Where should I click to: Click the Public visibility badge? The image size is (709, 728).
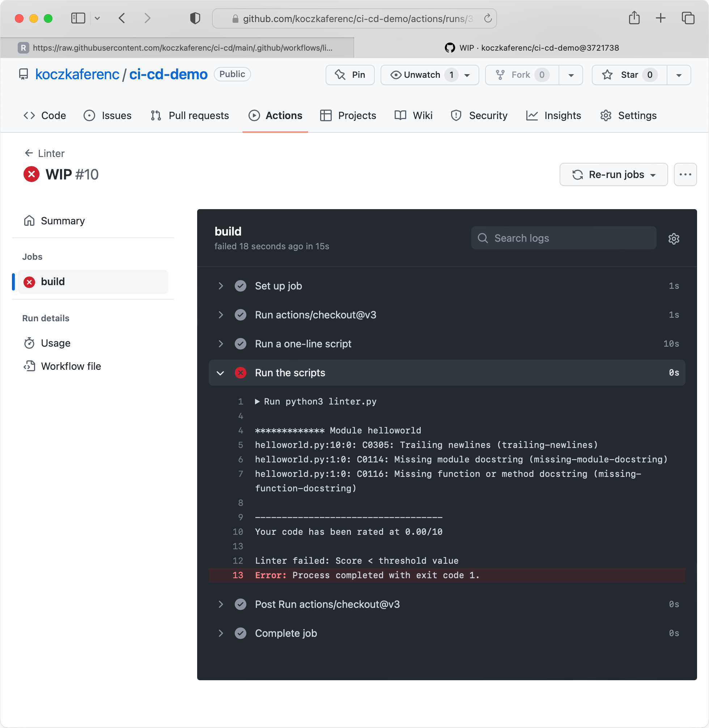click(232, 74)
